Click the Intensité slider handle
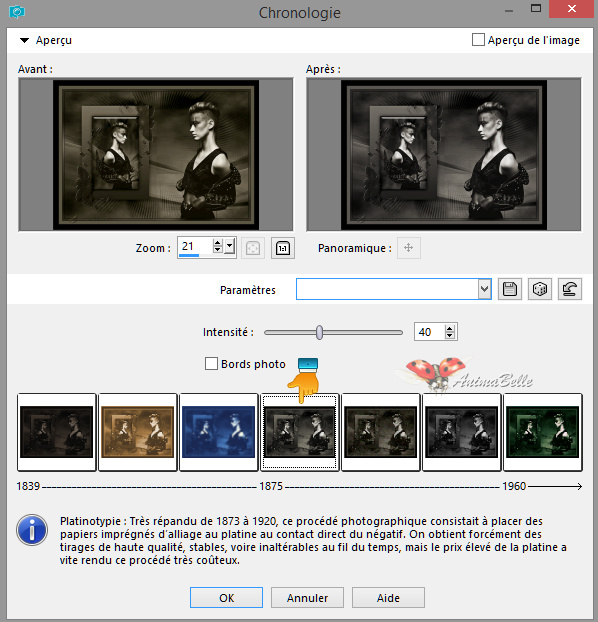The image size is (598, 622). click(319, 332)
